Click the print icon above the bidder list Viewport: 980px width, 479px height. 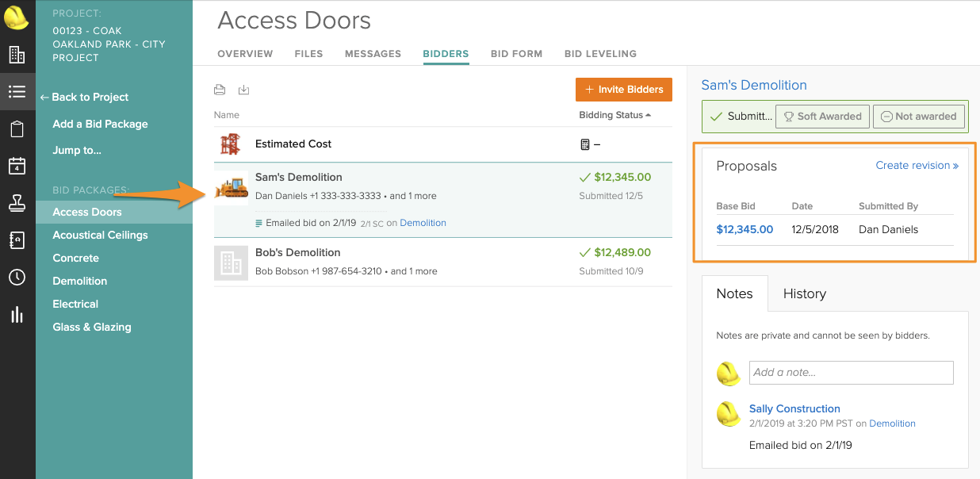point(220,90)
